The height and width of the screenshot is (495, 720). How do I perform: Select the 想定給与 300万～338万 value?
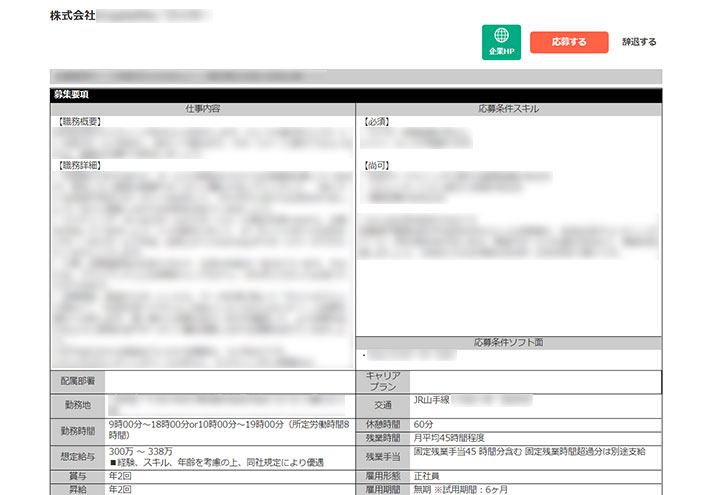click(141, 452)
